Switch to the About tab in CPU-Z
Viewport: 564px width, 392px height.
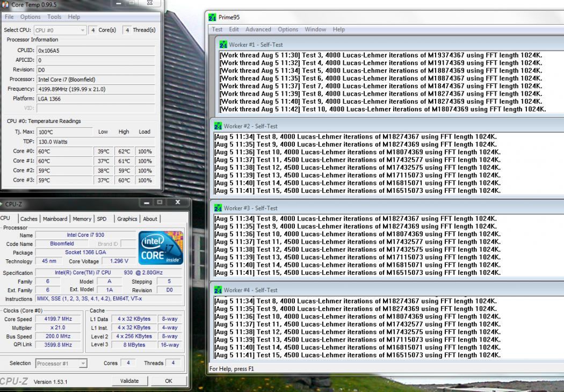pos(150,219)
